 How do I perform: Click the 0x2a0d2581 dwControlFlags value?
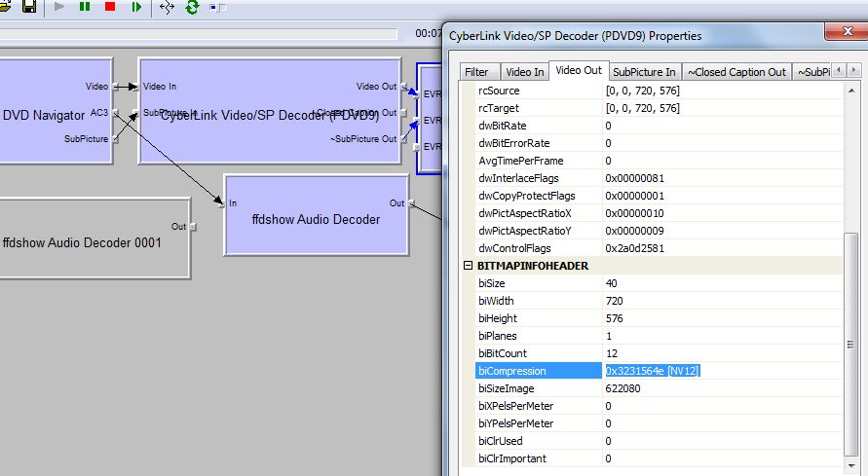pos(634,248)
